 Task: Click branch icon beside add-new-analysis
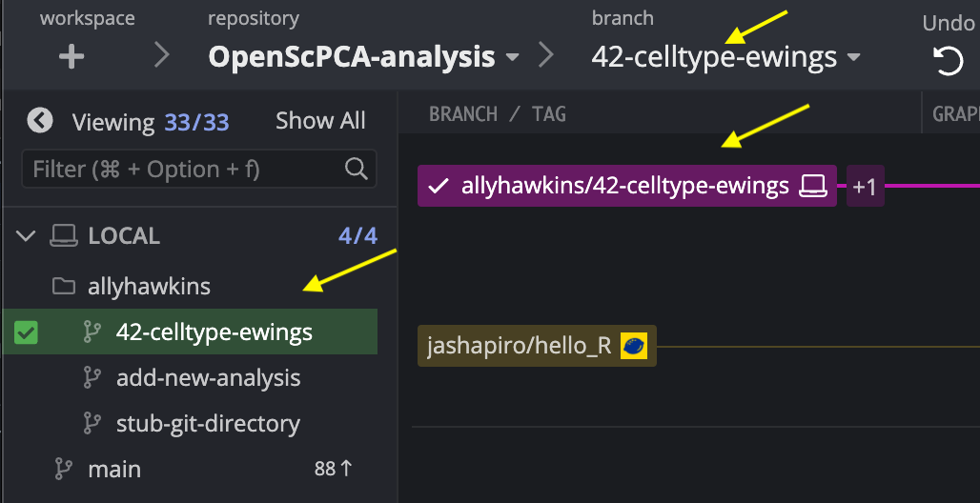click(x=92, y=377)
